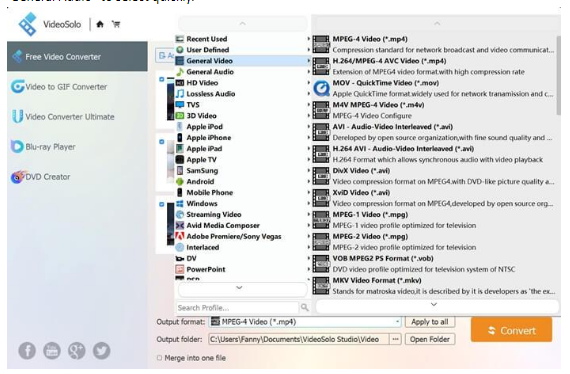Click the search magnifier icon
The width and height of the screenshot is (570, 374).
(305, 308)
